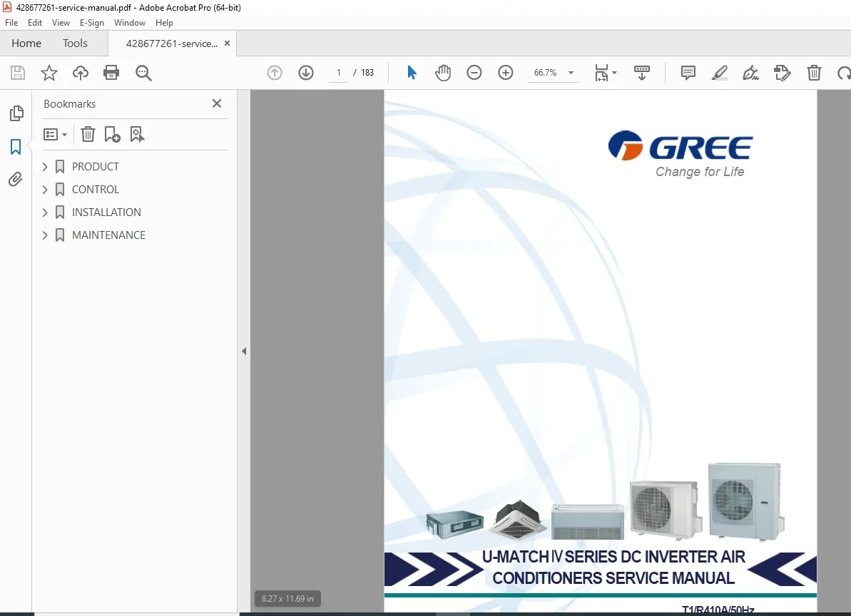The width and height of the screenshot is (851, 616).
Task: Add a new bookmark icon
Action: 112,134
